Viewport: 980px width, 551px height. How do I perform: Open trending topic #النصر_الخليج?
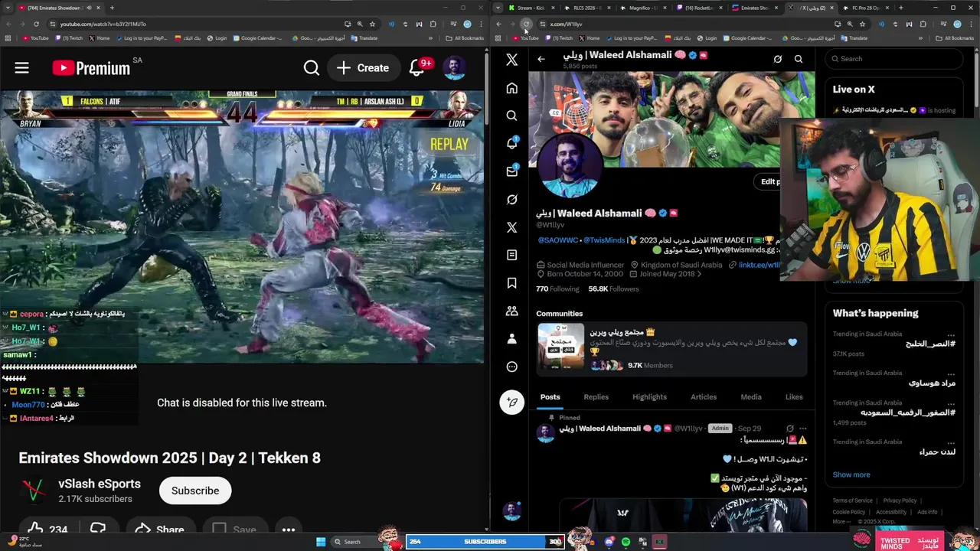[x=930, y=344]
